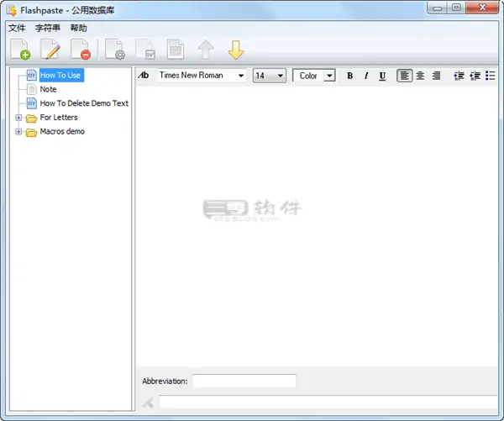Click the disabled move up arrow

point(206,50)
